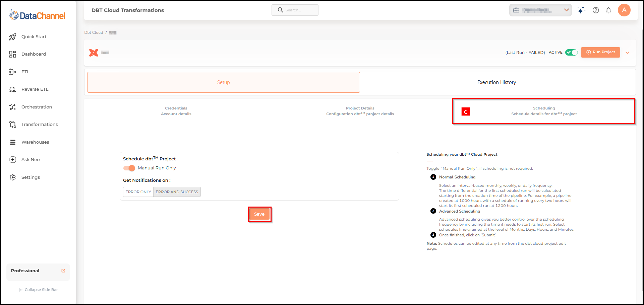This screenshot has height=305, width=644.
Task: Toggle the project ACTIVE switch
Action: (571, 52)
